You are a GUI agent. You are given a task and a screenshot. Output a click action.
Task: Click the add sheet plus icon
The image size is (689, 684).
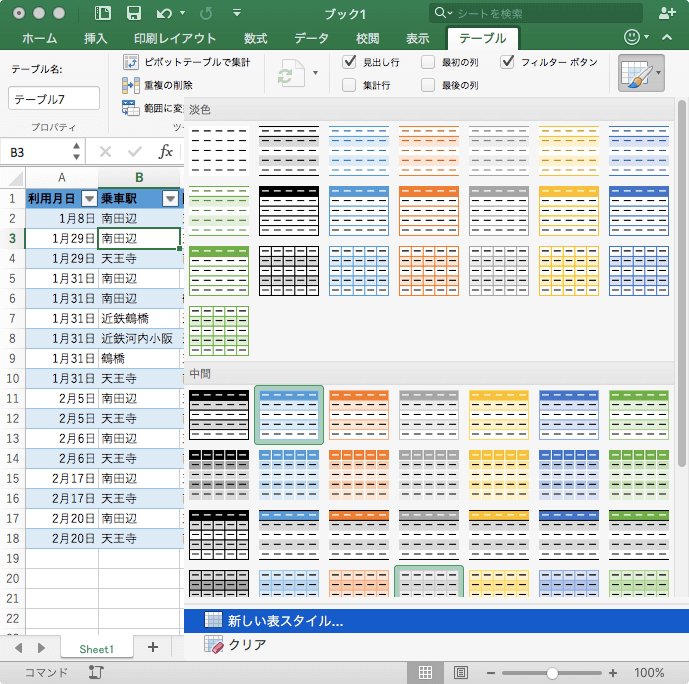click(x=153, y=647)
